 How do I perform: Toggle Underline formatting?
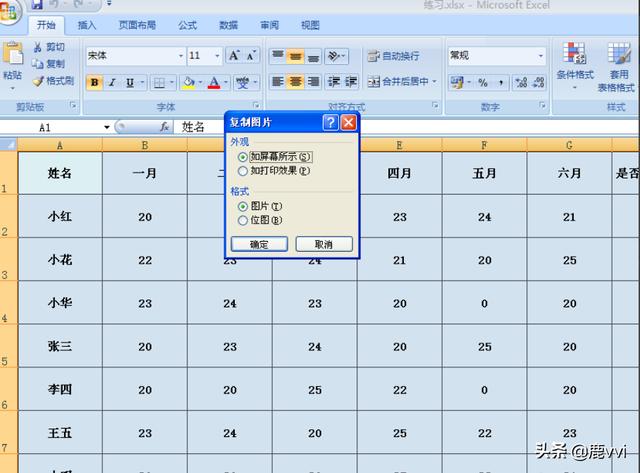pos(130,83)
